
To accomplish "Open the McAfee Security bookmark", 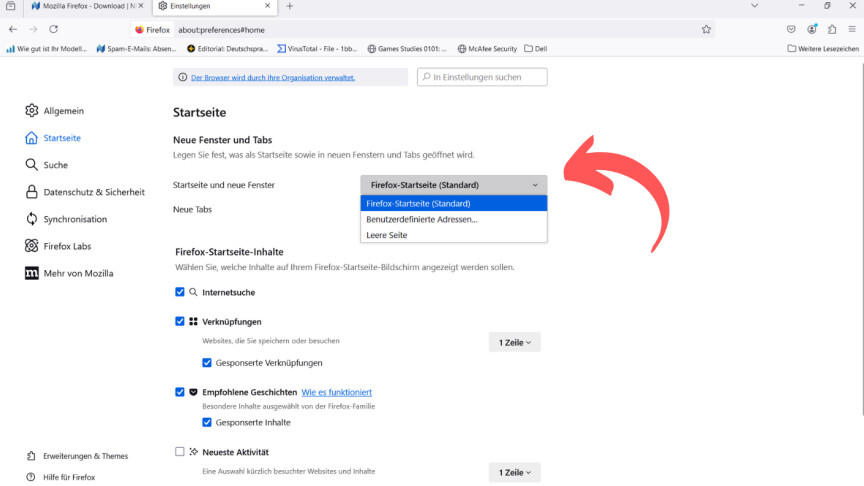I will 487,48.
